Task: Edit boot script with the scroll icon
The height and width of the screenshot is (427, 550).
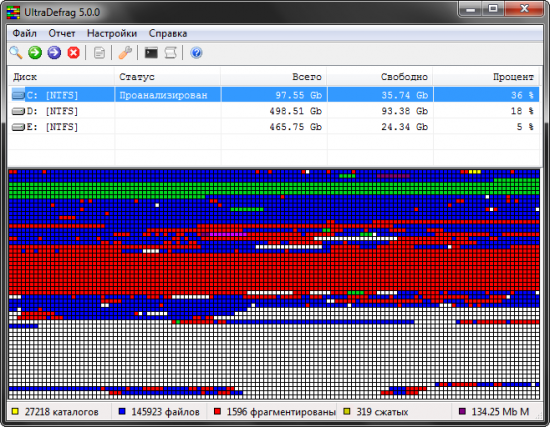Action: 170,53
